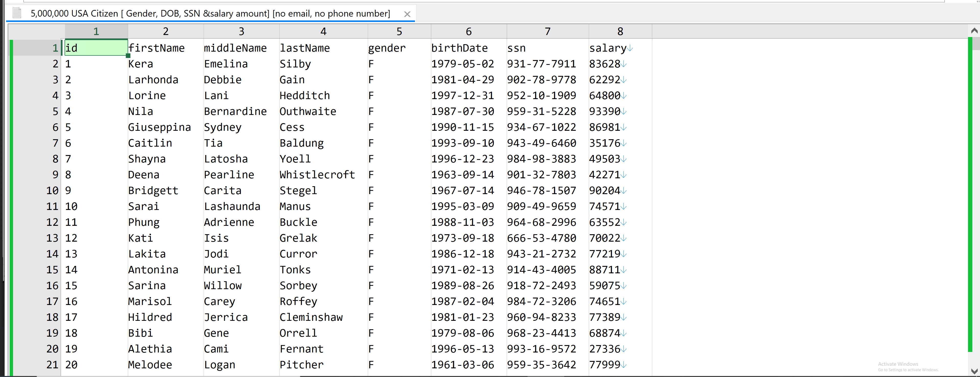
Task: Click birth date '1979-05-02'
Action: (463, 64)
